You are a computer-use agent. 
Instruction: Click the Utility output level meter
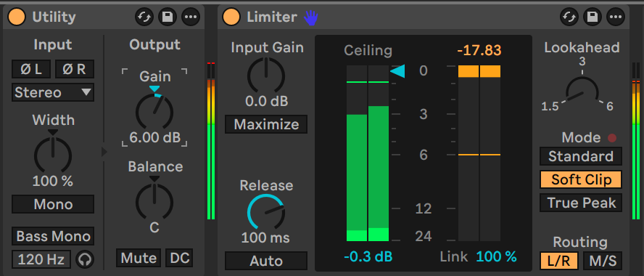(211, 141)
